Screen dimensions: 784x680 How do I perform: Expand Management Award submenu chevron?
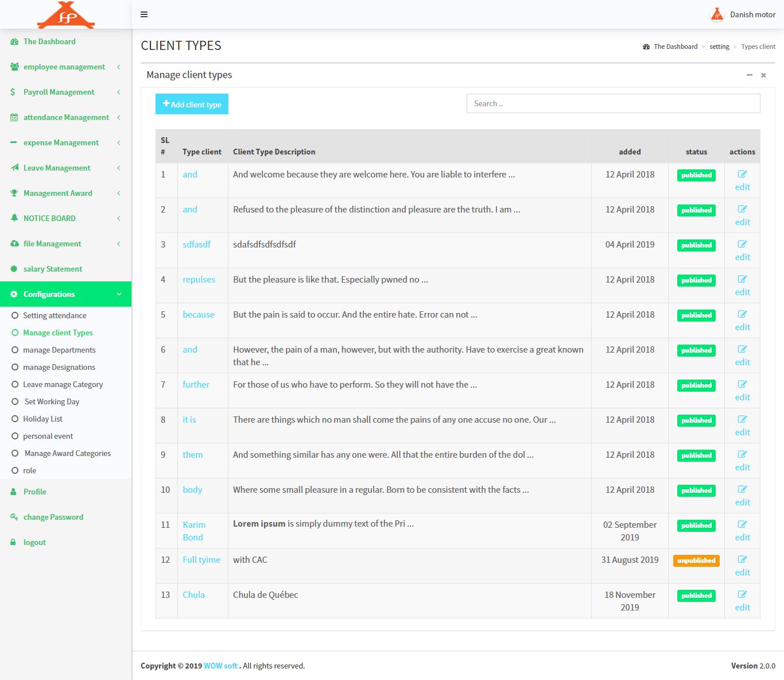(119, 193)
